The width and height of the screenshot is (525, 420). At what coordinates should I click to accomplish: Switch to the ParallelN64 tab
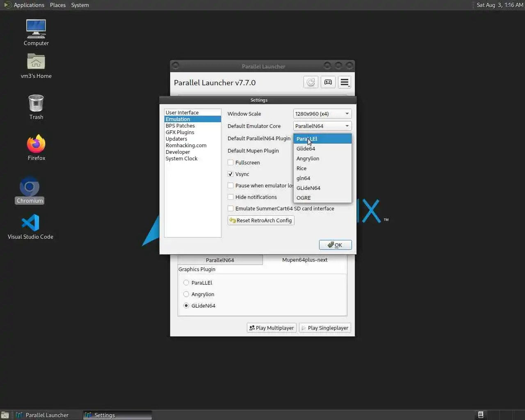(220, 260)
